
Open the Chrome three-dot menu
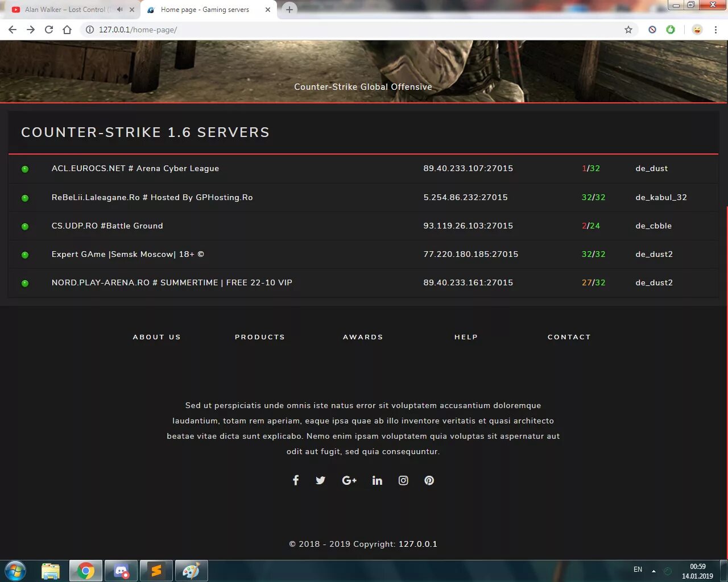point(716,30)
